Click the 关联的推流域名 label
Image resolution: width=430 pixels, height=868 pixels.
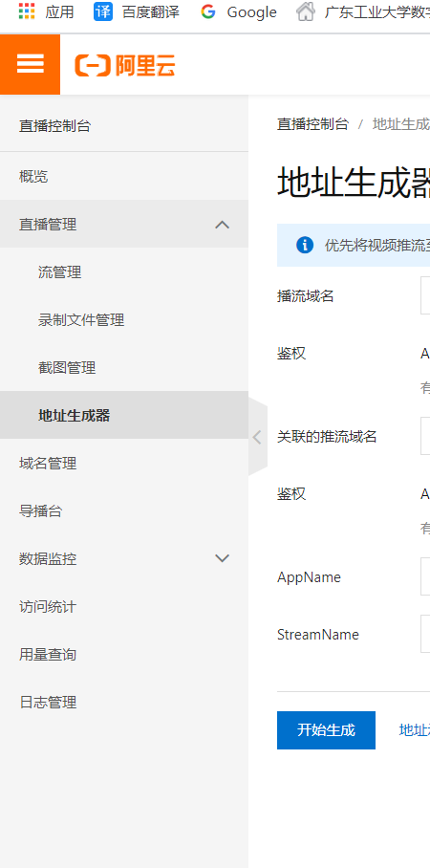327,437
